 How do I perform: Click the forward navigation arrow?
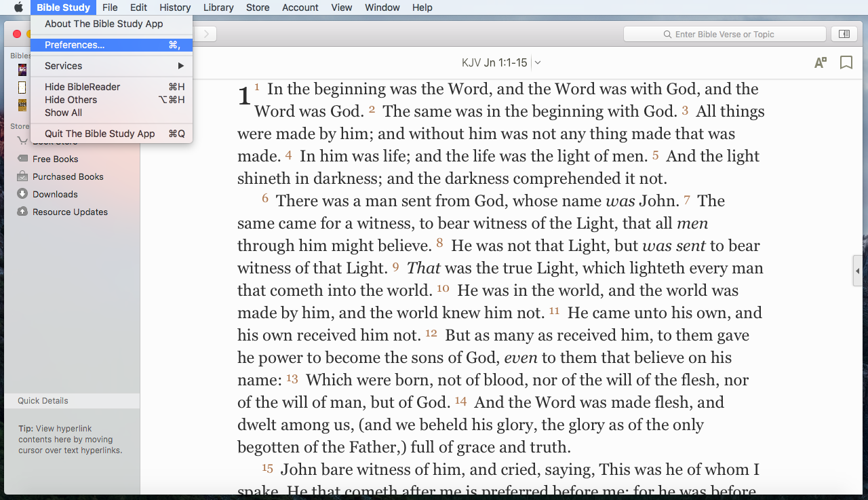206,34
